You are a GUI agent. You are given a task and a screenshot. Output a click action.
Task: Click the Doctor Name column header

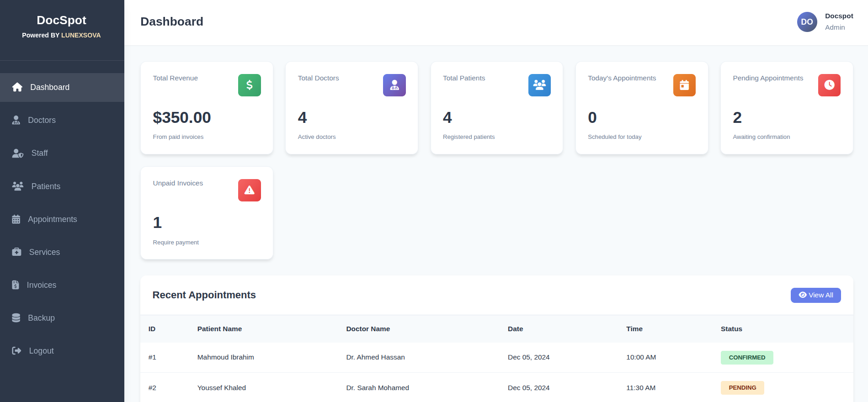(368, 329)
